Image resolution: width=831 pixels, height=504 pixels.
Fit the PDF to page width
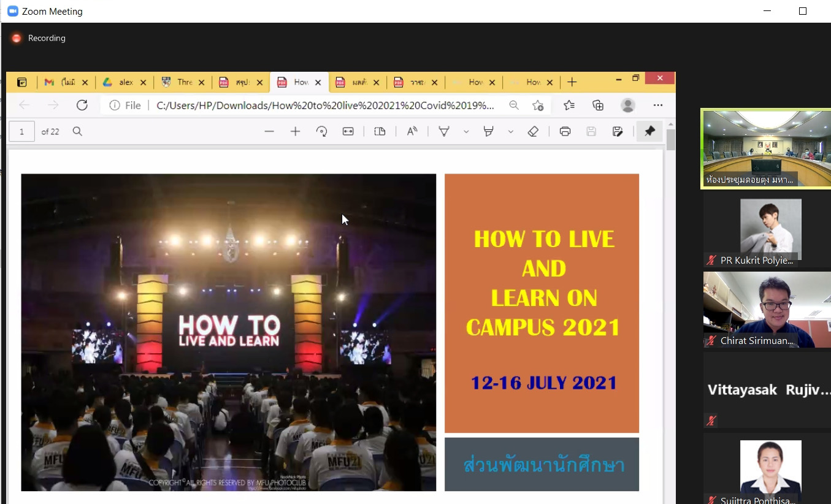point(347,131)
